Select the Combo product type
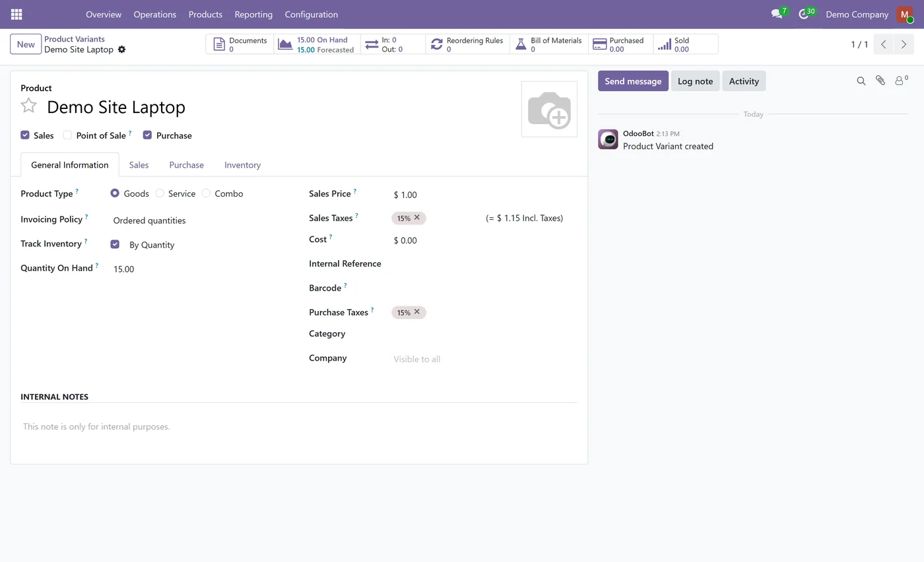 click(206, 193)
